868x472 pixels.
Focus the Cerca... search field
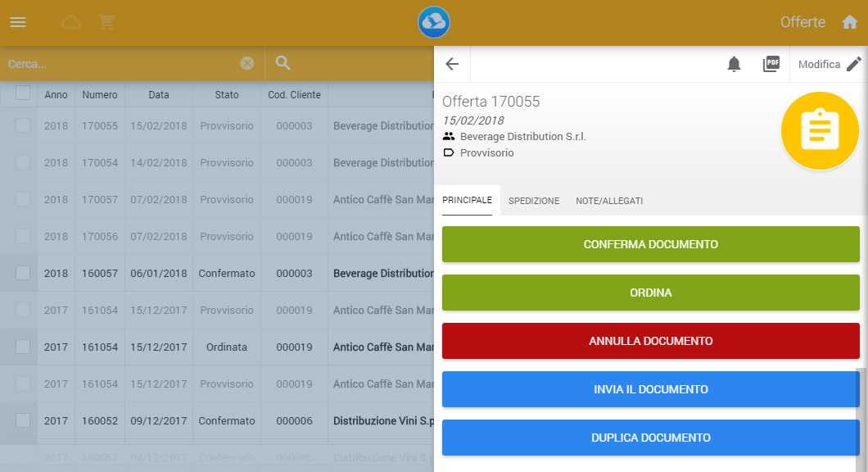click(x=122, y=64)
